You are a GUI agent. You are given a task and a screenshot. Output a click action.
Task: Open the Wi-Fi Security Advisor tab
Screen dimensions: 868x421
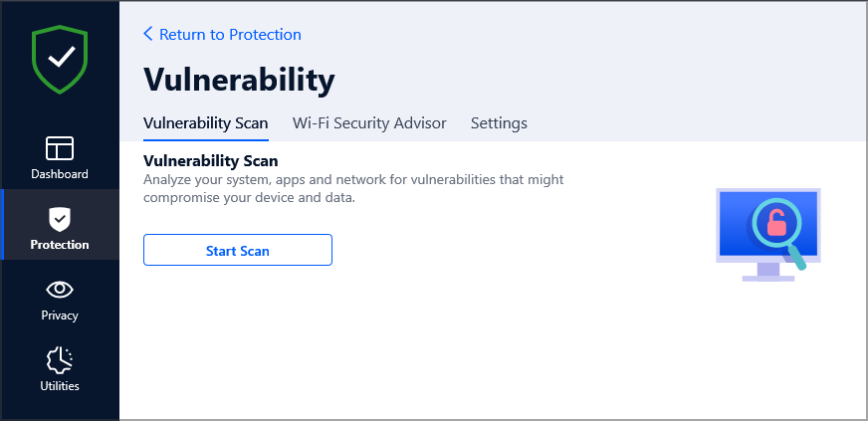coord(369,123)
